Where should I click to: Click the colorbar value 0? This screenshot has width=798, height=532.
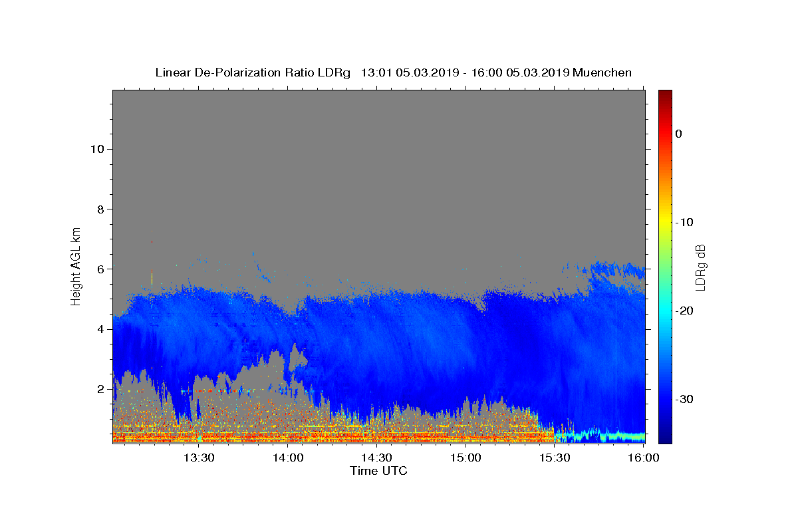pos(678,134)
